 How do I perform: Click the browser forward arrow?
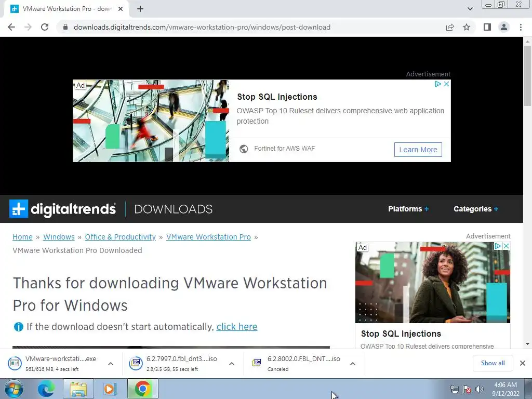click(28, 27)
